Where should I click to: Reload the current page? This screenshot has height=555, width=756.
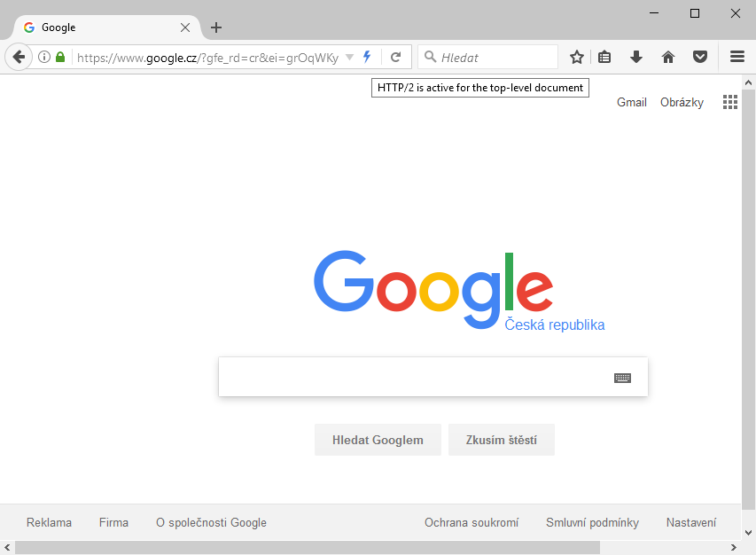(396, 58)
